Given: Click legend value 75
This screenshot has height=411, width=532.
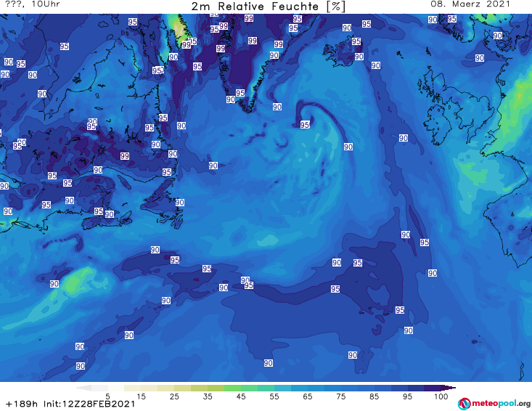Looking at the screenshot, I should click(x=341, y=396).
